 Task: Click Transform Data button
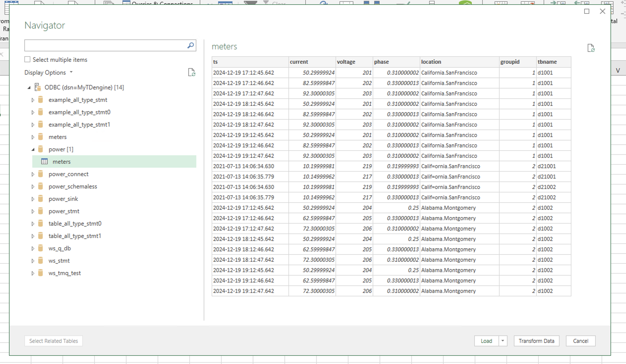[537, 341]
